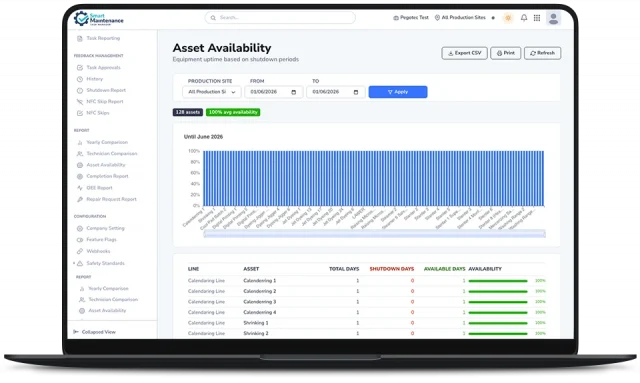
Task: Toggle light mode with the sun icon
Action: click(508, 18)
